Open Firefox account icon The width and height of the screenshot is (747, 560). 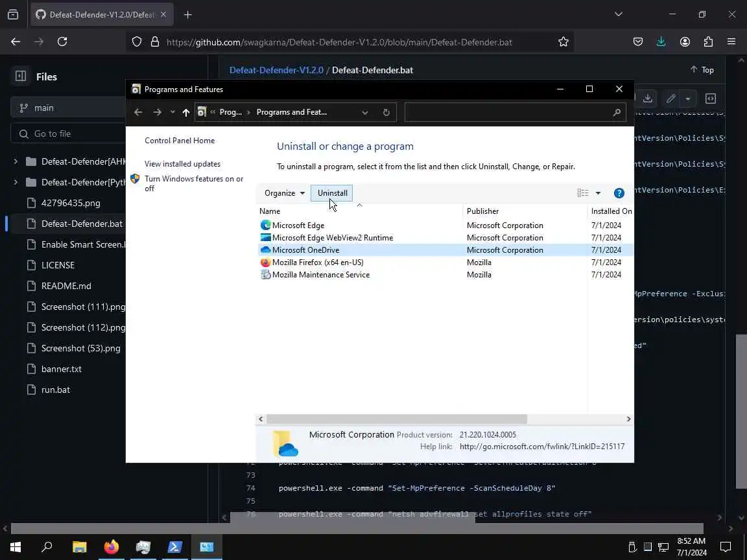[685, 42]
